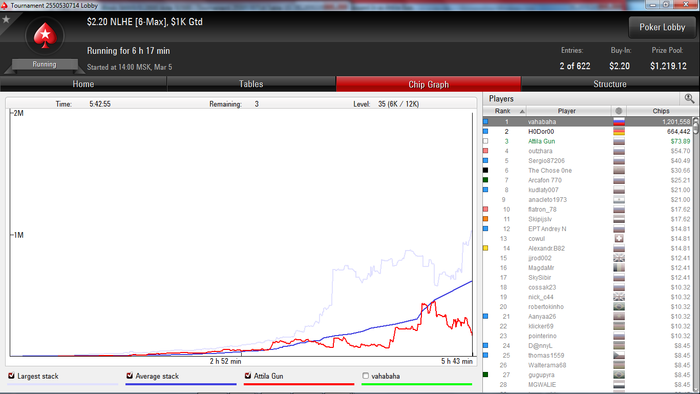Click the blue color label beside vahabaha
The image size is (700, 394).
click(x=485, y=121)
